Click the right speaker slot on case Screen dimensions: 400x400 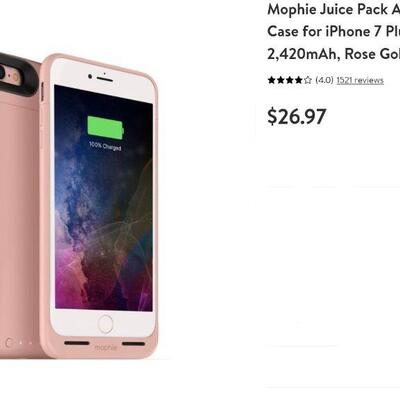tap(134, 343)
